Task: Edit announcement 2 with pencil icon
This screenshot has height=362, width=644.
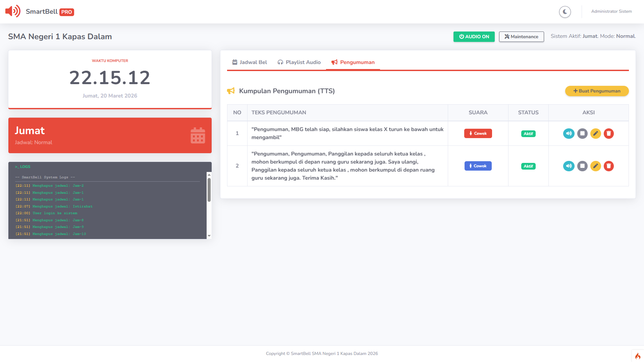Action: (595, 166)
